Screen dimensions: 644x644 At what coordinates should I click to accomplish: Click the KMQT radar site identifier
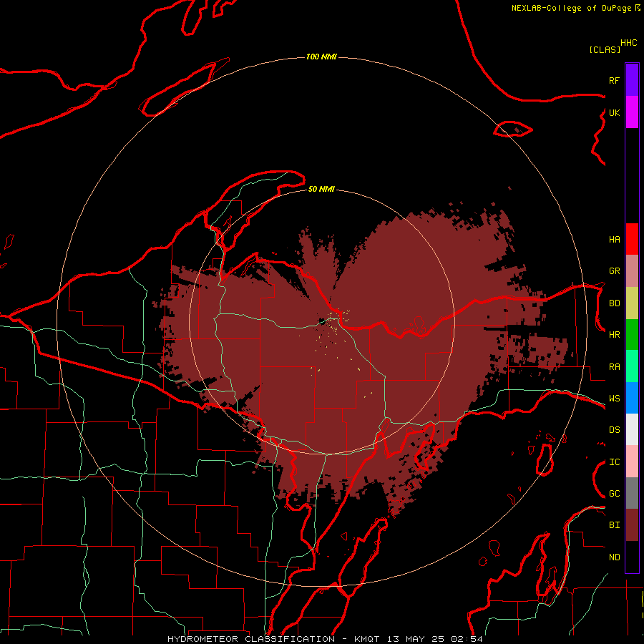coord(366,639)
